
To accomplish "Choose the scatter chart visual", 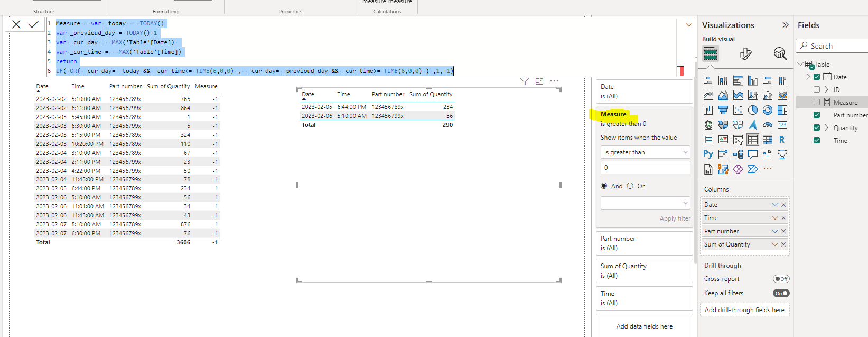I will click(738, 110).
